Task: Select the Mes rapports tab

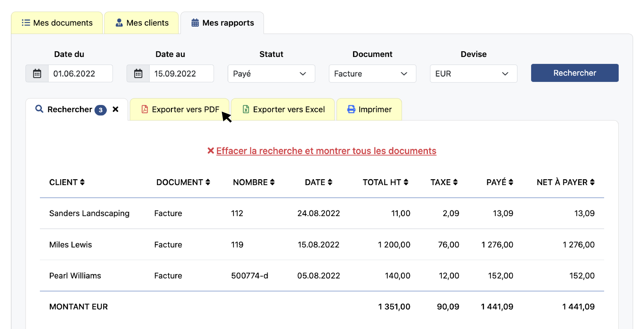Action: [x=222, y=23]
